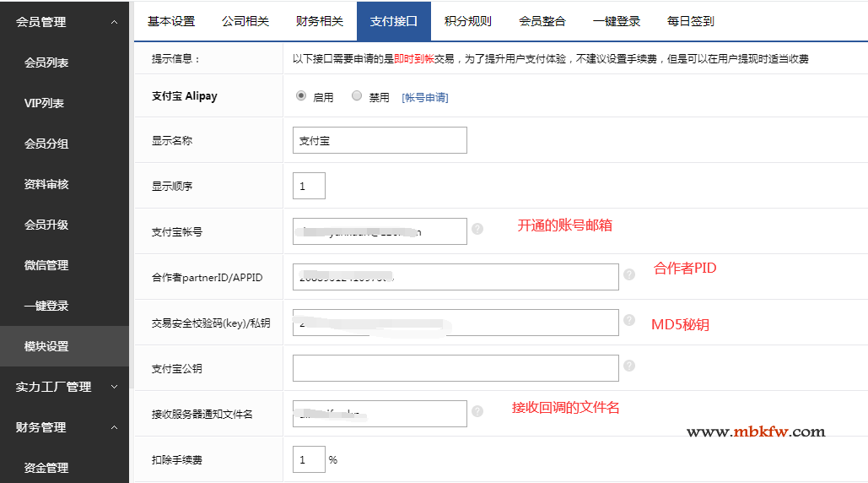This screenshot has width=868, height=483.
Task: Switch to the 每日签到 tab
Action: pos(690,21)
